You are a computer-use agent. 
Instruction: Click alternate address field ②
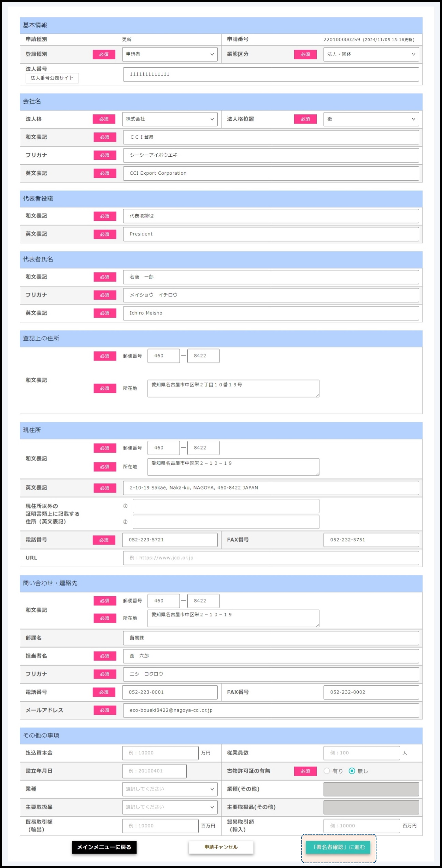coord(226,522)
